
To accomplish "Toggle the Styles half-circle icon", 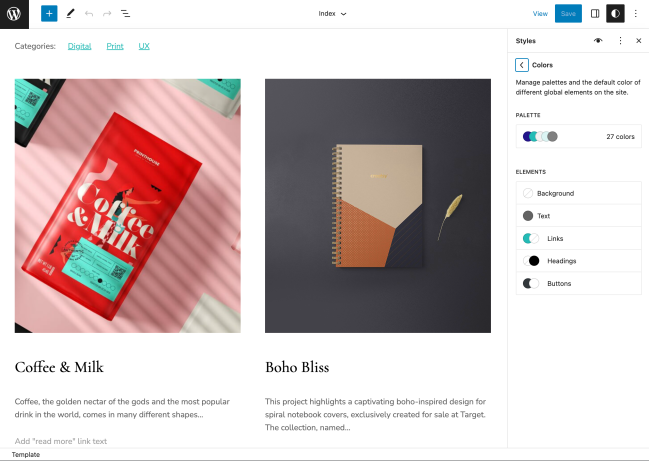I will click(615, 14).
